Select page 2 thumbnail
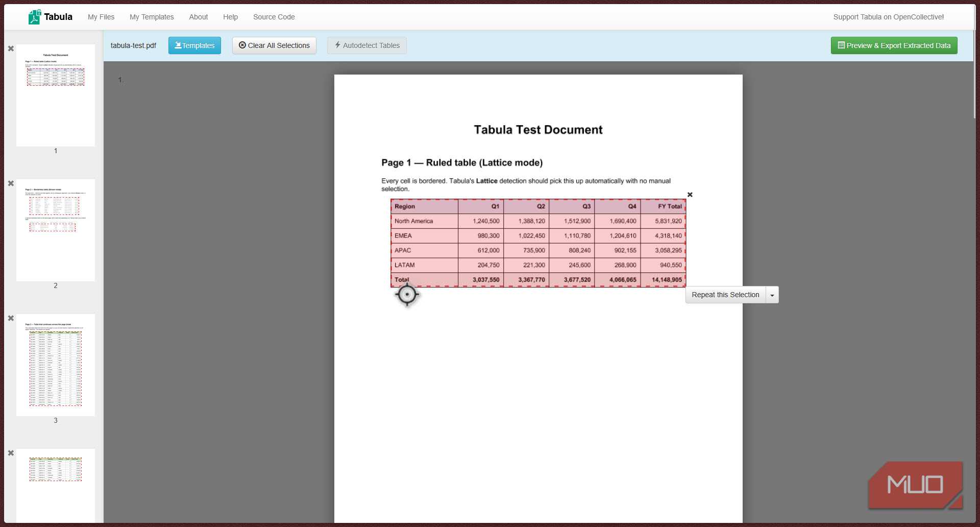 pos(56,230)
